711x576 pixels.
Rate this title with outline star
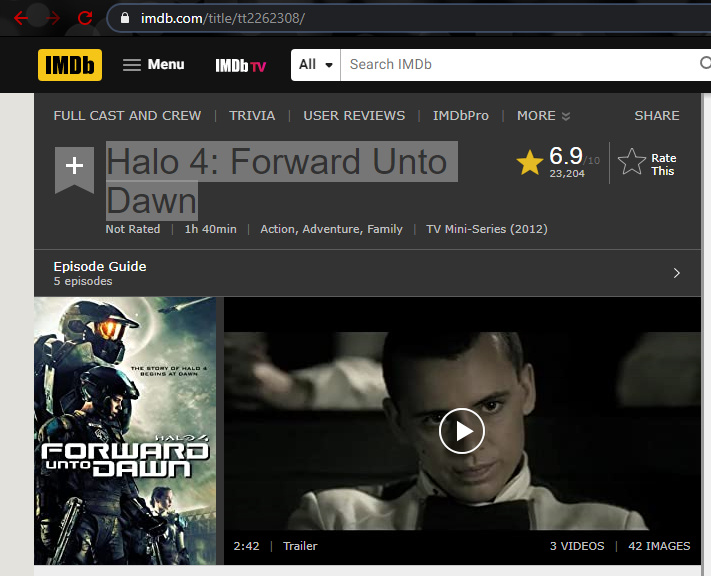632,162
